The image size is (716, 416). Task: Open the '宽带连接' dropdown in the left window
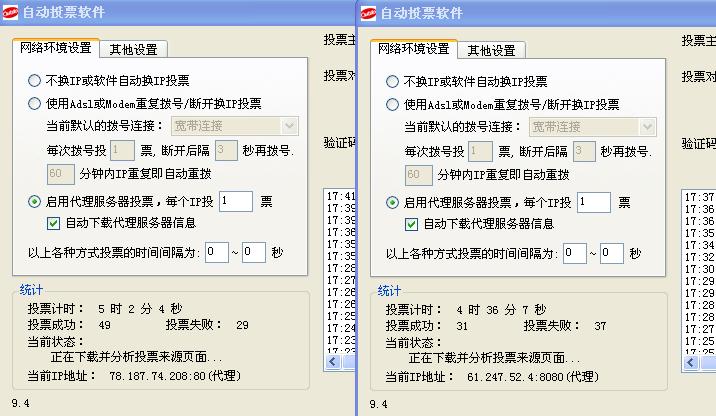pyautogui.click(x=290, y=125)
